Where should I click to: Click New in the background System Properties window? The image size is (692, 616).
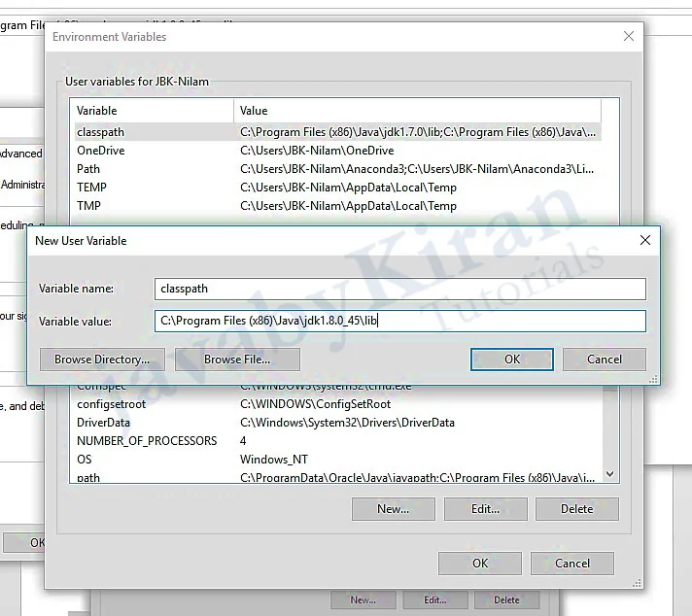coord(363,600)
